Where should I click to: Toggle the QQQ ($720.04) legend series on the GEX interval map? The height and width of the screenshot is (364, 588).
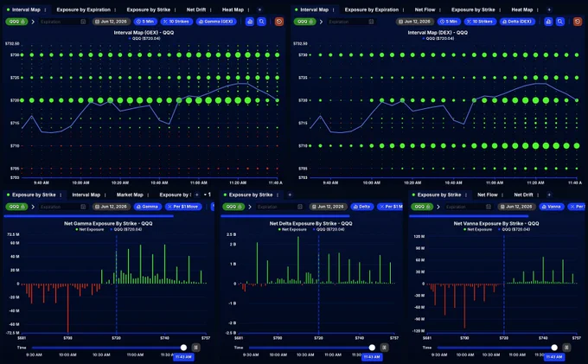pyautogui.click(x=144, y=38)
